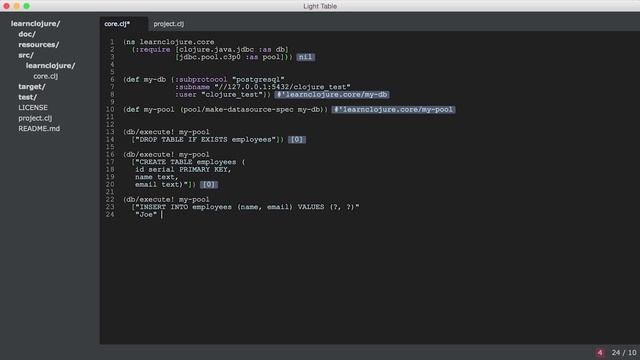
Task: Click the "name text," line
Action: click(x=157, y=177)
